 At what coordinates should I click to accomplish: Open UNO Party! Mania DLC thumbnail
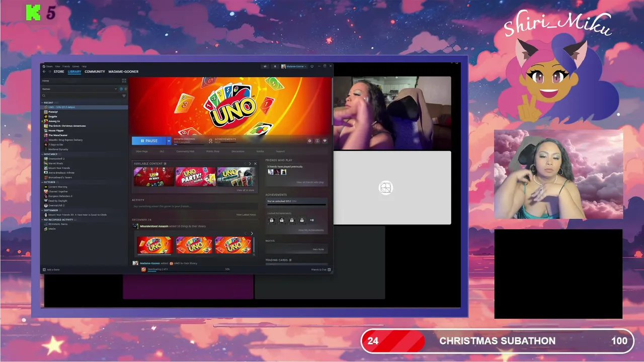tap(195, 177)
